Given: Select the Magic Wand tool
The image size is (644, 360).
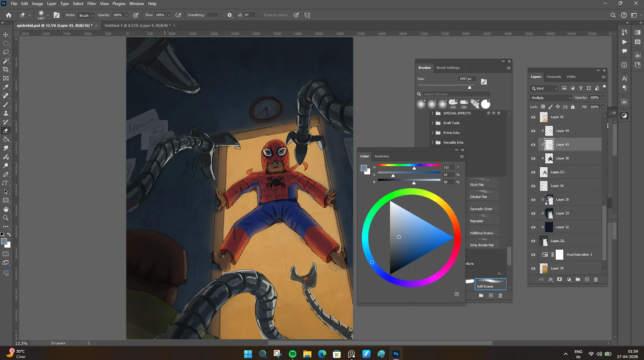Looking at the screenshot, I should pos(6,61).
